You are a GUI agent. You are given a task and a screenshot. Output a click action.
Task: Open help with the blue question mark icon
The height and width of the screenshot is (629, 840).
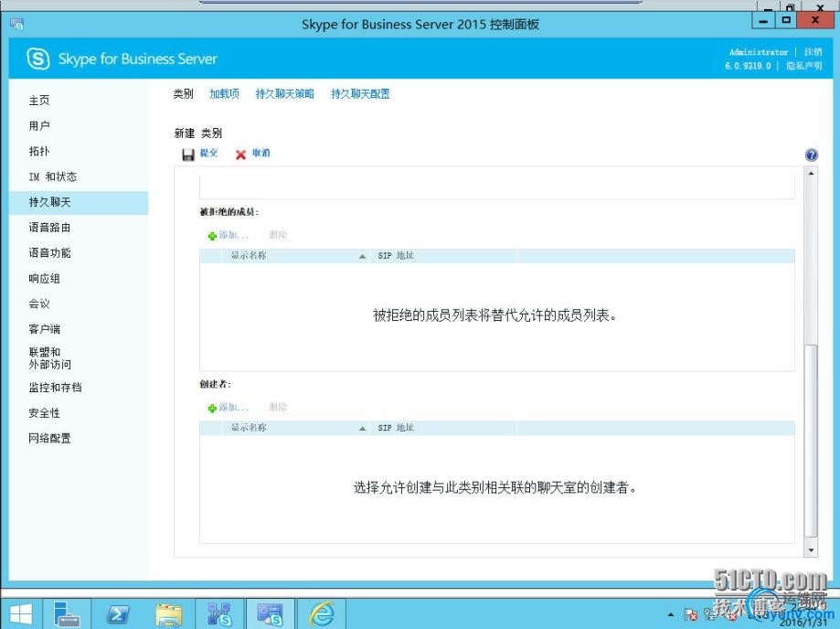click(x=811, y=155)
